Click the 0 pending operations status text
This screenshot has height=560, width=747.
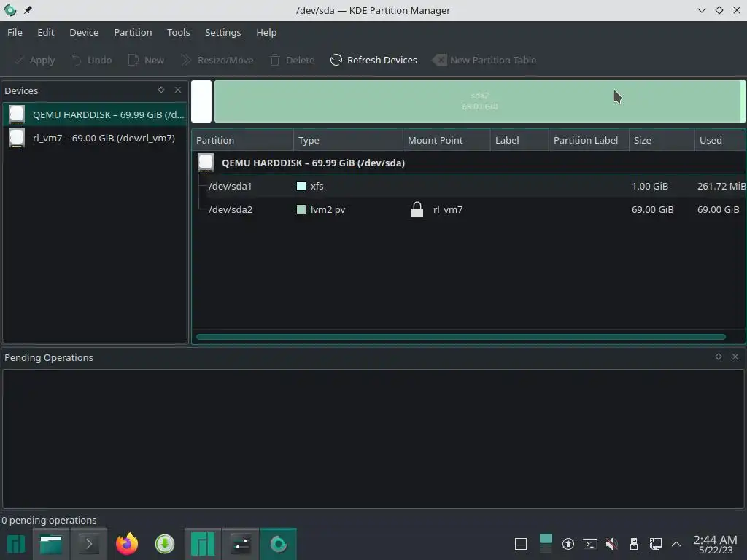(x=49, y=520)
